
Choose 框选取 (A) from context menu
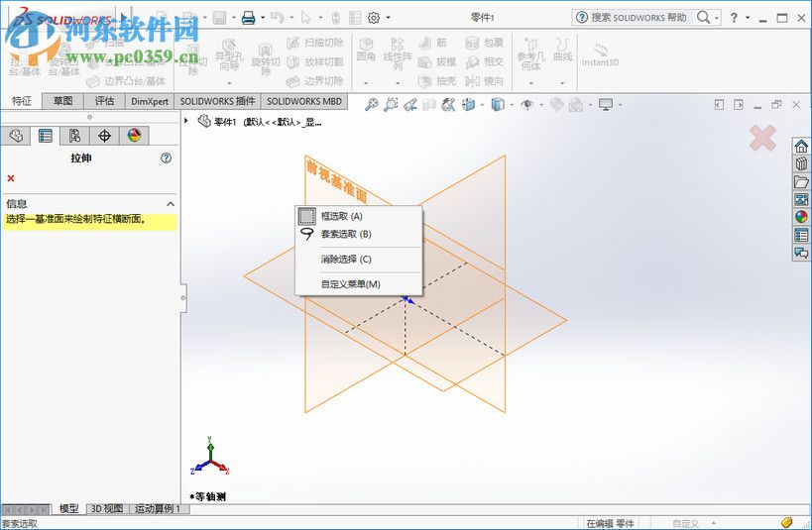pos(358,216)
